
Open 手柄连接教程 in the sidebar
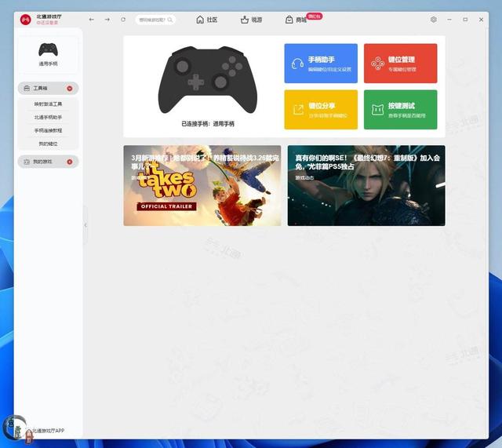tap(48, 130)
